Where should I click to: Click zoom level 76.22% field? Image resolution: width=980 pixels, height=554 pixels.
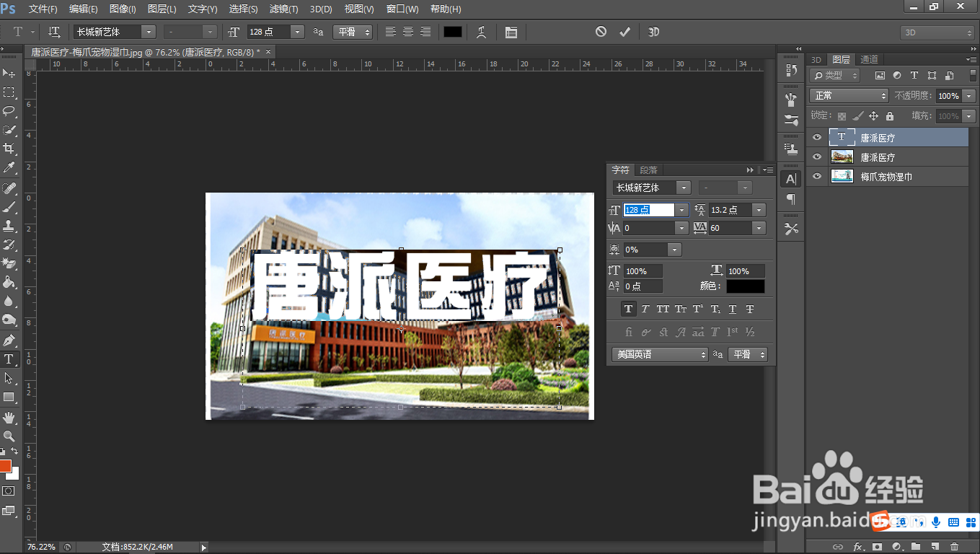click(x=41, y=547)
